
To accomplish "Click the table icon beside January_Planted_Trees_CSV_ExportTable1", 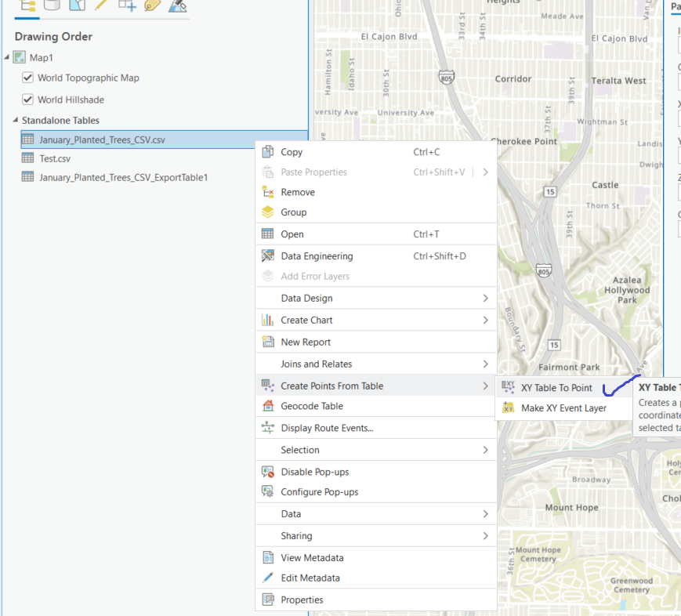I will click(x=27, y=177).
